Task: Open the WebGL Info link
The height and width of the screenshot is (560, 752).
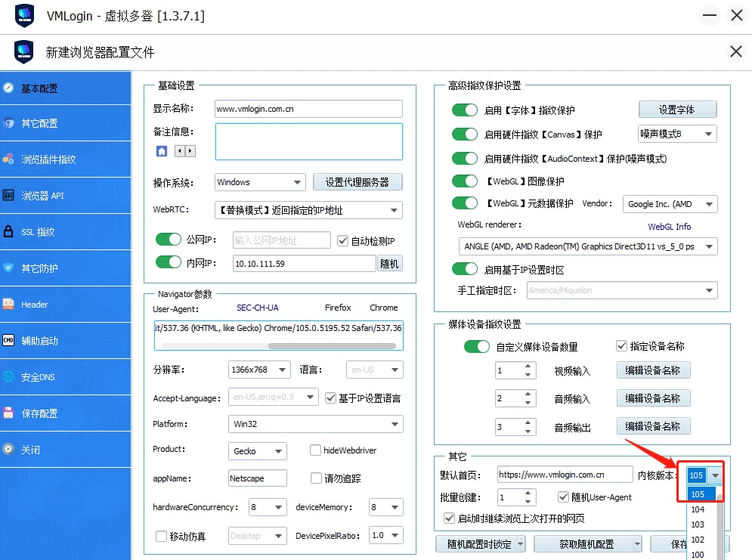Action: (669, 227)
